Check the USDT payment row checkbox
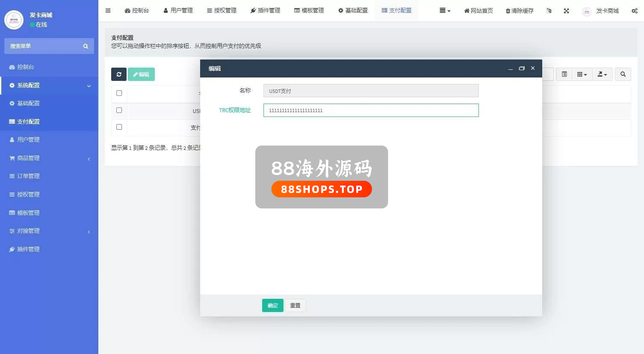This screenshot has height=354, width=644. (119, 110)
